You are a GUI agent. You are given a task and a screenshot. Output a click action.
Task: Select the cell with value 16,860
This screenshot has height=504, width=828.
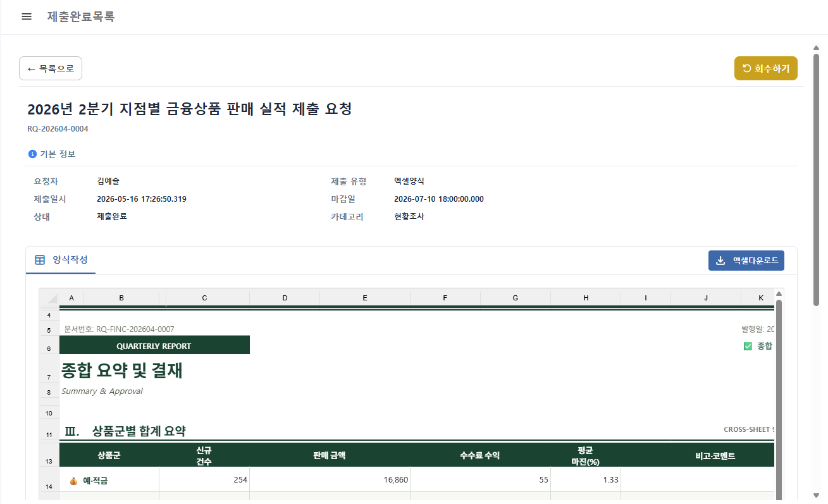330,481
